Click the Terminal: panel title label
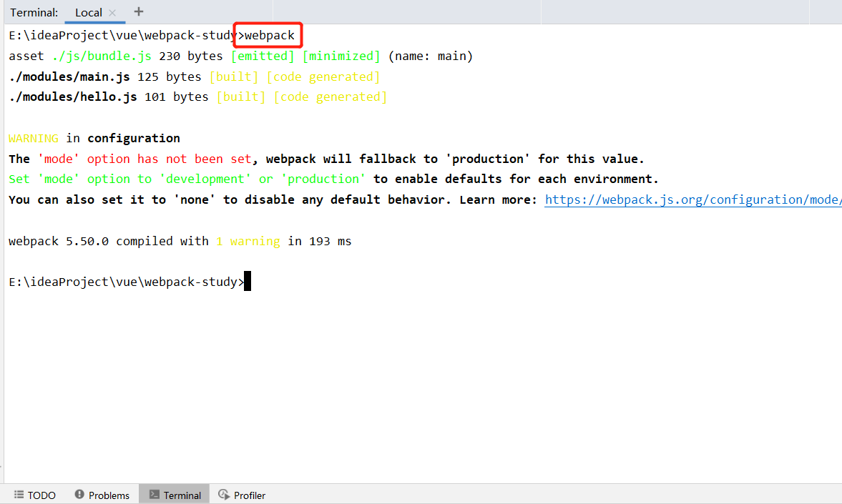 (34, 13)
